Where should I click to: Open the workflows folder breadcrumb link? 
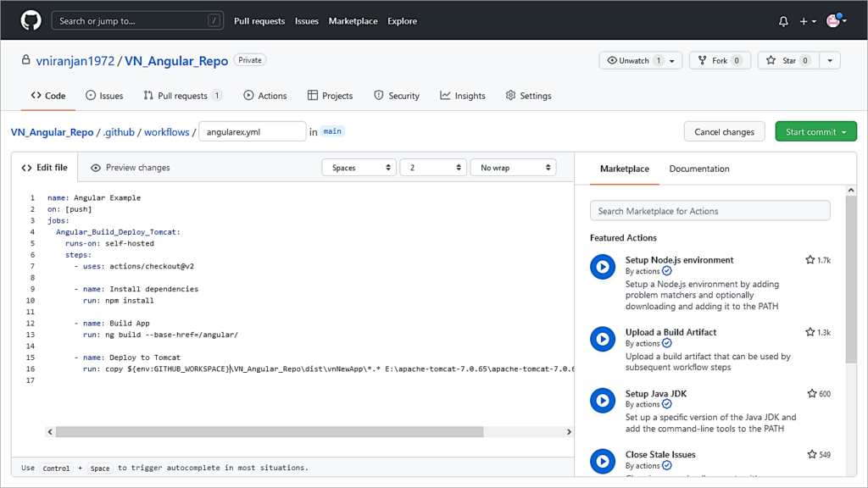166,131
